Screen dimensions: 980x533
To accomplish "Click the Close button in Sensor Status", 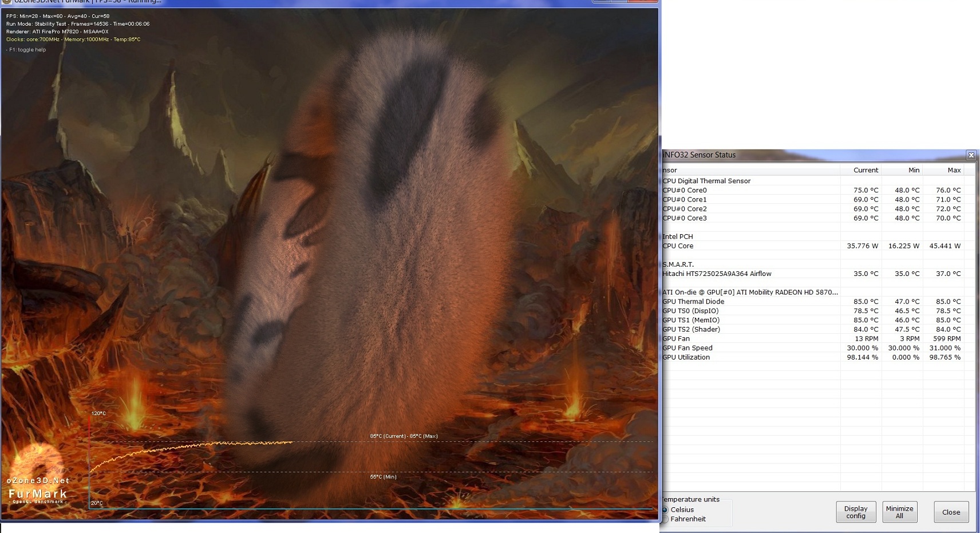I will [x=951, y=512].
